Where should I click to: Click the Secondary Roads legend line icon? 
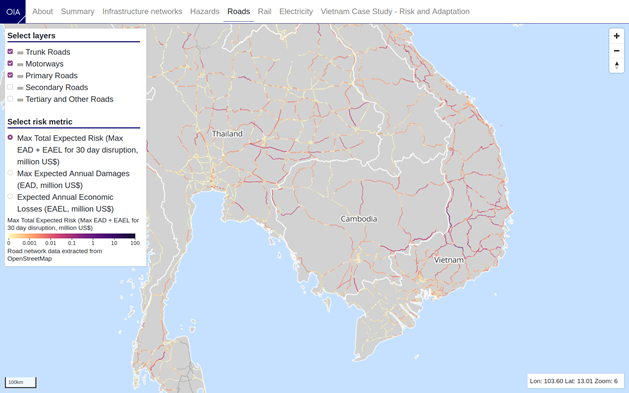20,88
